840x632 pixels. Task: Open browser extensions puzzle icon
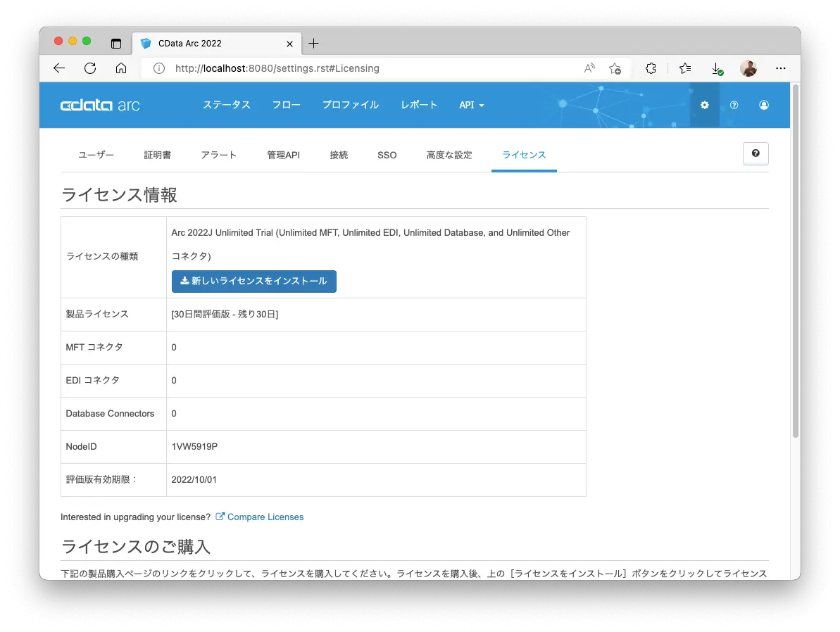tap(651, 68)
